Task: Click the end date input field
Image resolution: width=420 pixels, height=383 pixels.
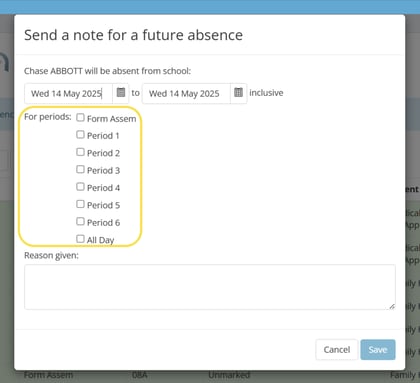Action: 186,93
